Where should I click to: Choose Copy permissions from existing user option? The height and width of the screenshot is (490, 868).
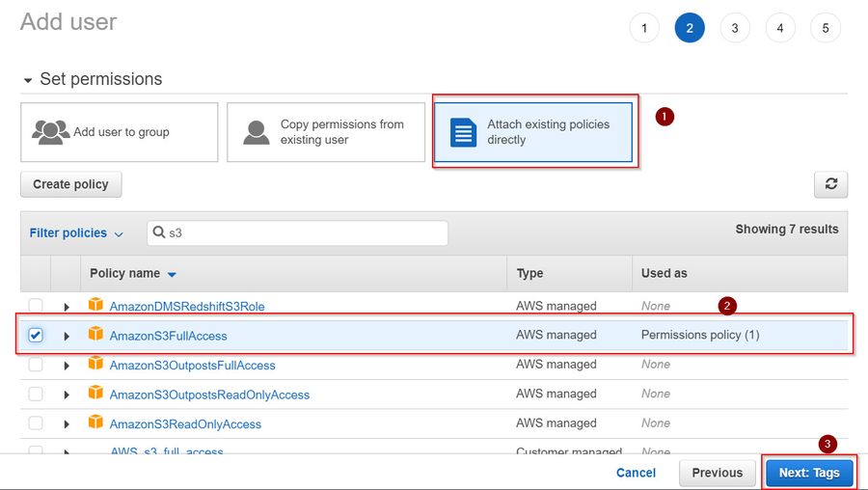coord(326,132)
